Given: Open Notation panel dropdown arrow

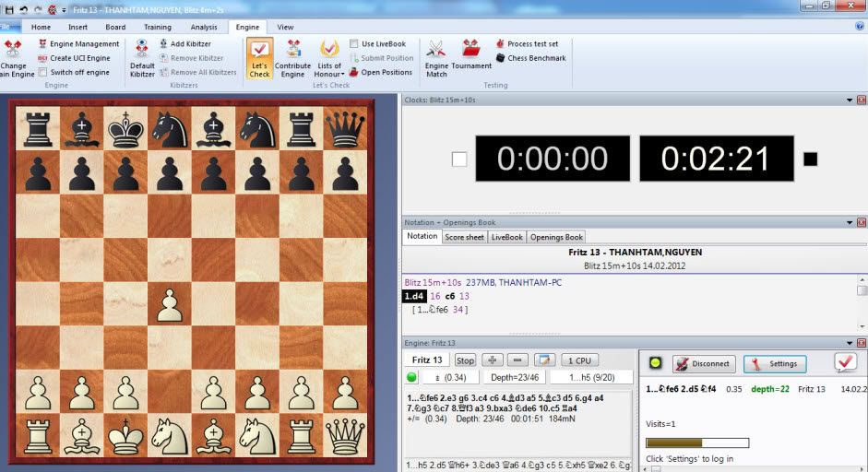Looking at the screenshot, I should coord(850,222).
